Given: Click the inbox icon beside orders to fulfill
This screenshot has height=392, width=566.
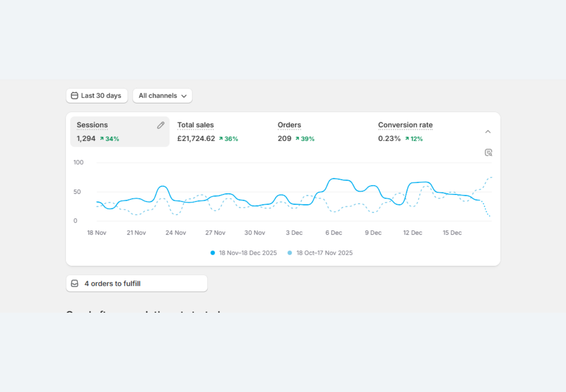Looking at the screenshot, I should click(75, 284).
